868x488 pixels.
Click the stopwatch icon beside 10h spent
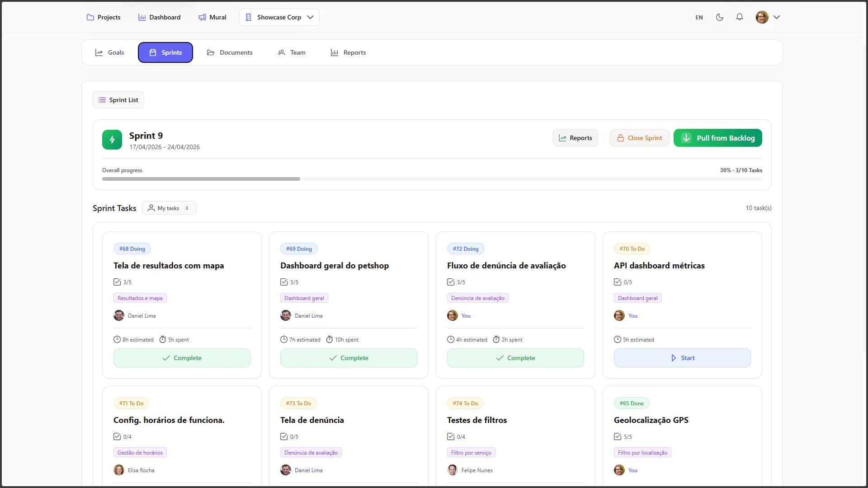click(x=330, y=339)
